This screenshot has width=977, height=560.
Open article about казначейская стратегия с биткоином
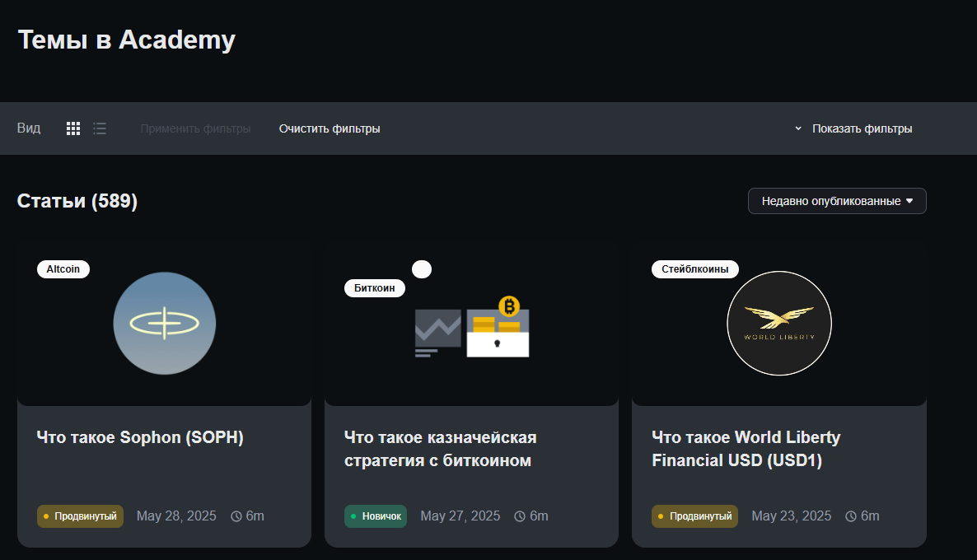tap(441, 449)
